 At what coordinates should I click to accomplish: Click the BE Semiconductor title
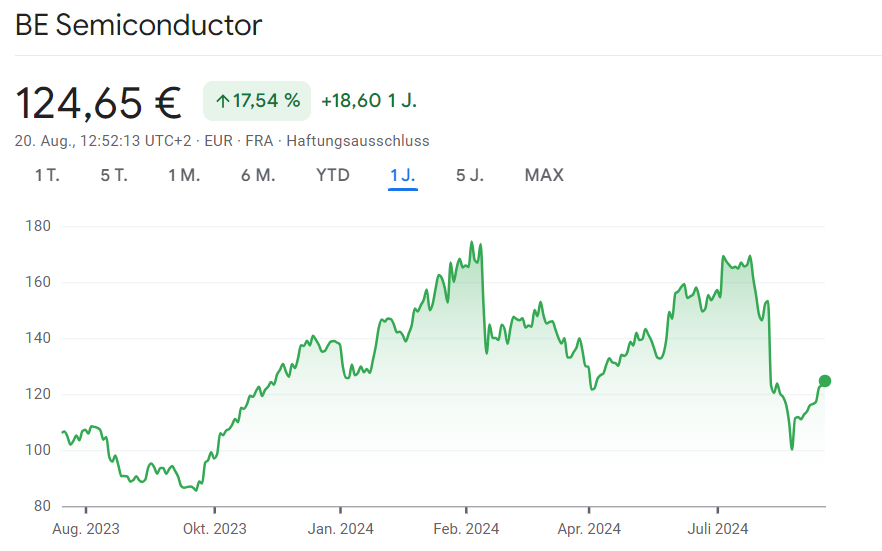[x=138, y=25]
